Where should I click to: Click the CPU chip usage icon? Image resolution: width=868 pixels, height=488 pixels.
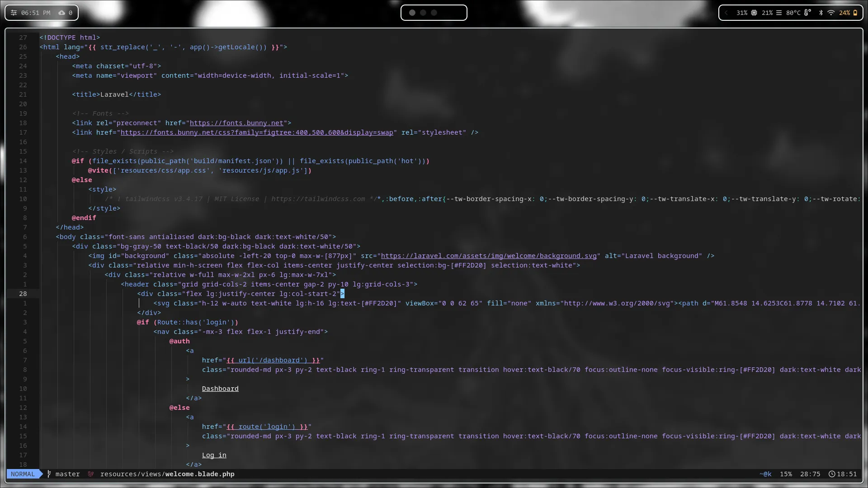pos(754,13)
